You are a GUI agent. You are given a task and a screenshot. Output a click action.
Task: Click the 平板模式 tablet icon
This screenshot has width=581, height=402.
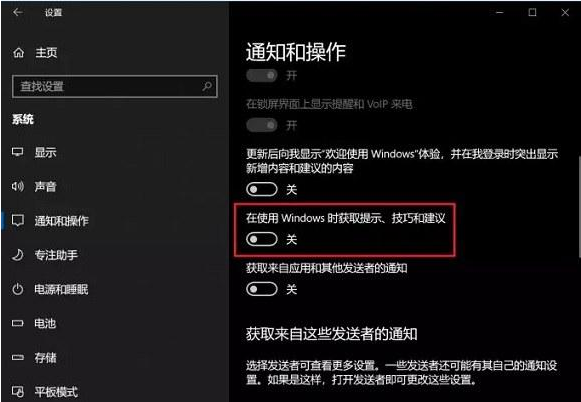point(17,392)
